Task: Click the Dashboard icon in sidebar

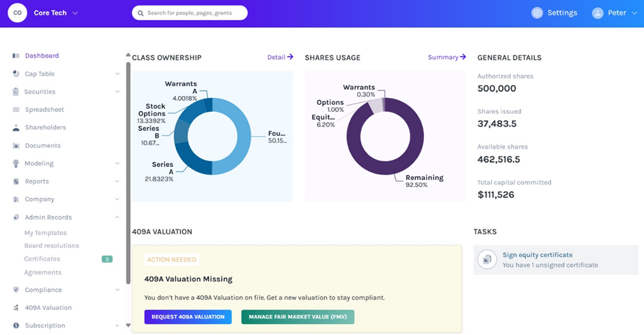Action: pos(16,55)
